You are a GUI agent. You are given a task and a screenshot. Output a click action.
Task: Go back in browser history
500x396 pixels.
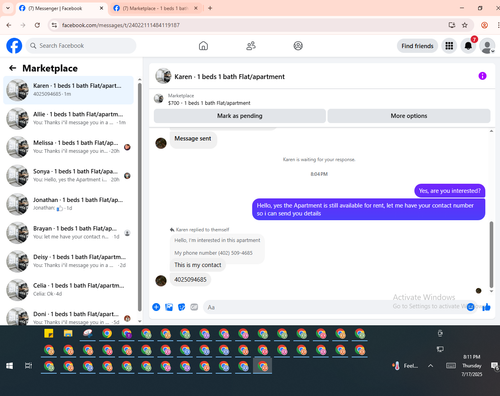coord(9,25)
